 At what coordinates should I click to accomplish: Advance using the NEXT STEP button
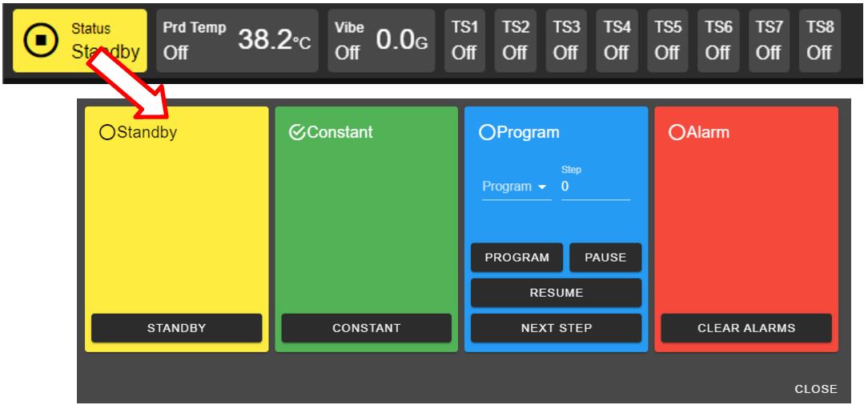[557, 328]
